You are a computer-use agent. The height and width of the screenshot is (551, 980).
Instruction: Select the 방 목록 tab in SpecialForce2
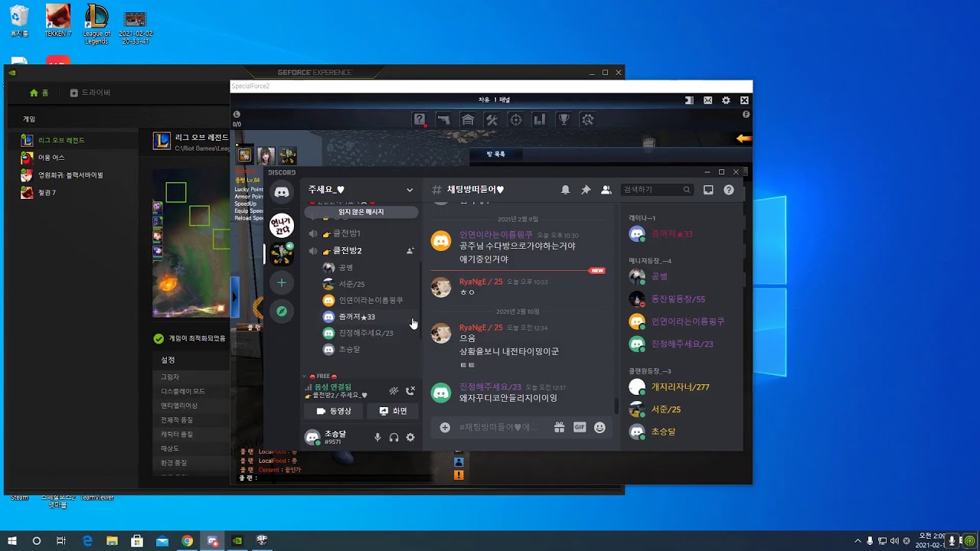496,155
